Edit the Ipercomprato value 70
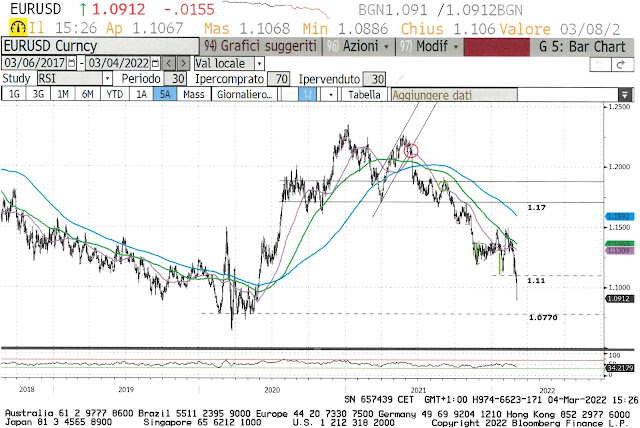 tap(281, 78)
